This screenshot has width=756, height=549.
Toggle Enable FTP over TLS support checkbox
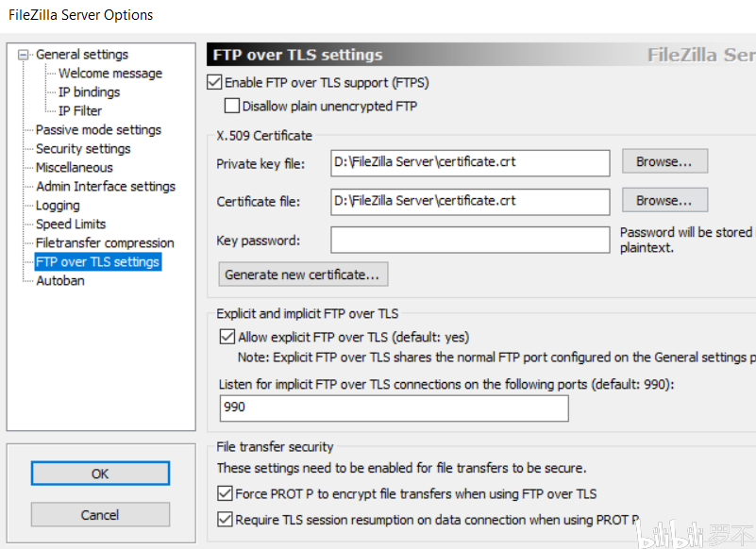click(x=214, y=83)
